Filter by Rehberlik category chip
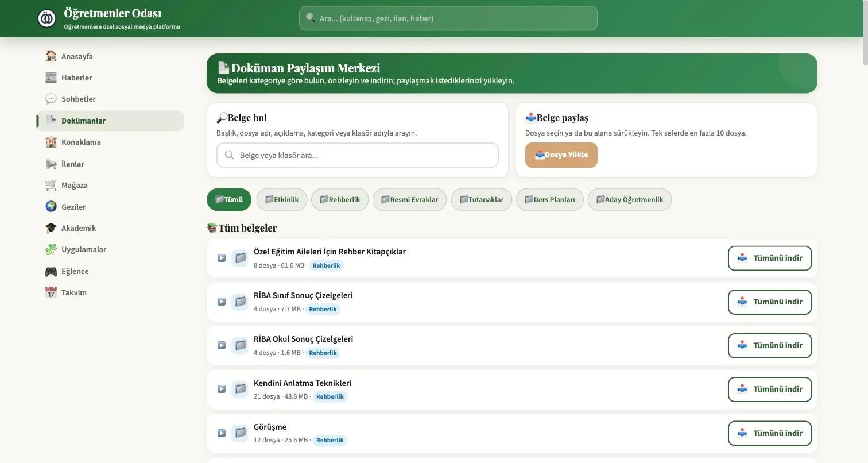Screen dimensions: 868x463 [340, 200]
